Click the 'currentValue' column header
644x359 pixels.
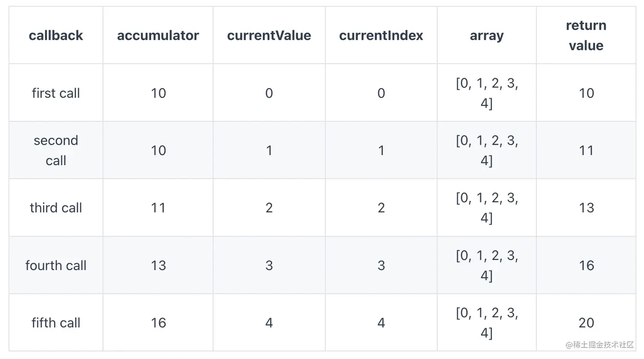click(x=269, y=35)
